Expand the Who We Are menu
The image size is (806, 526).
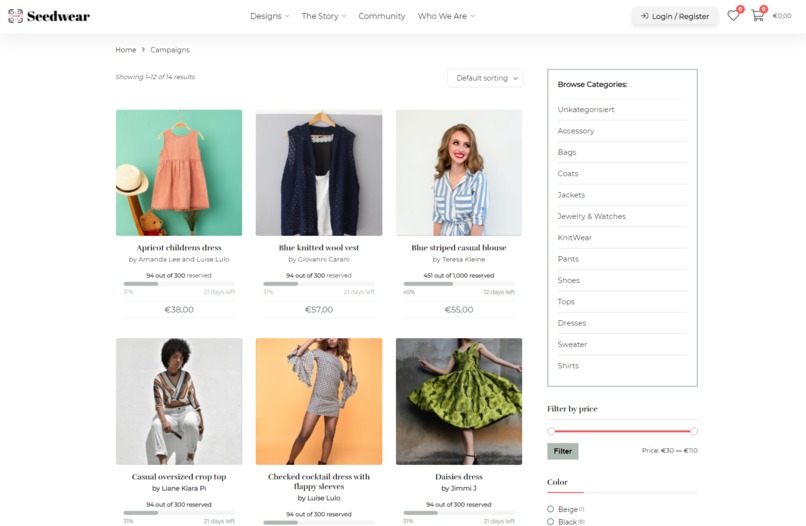click(446, 16)
